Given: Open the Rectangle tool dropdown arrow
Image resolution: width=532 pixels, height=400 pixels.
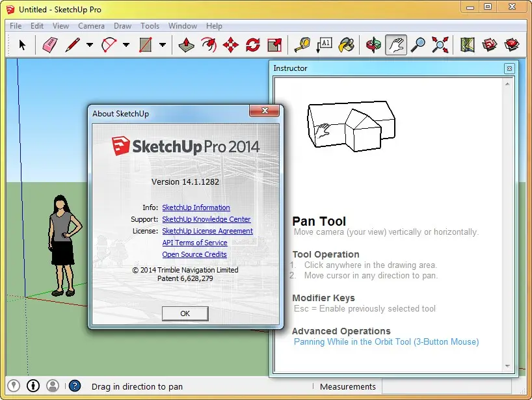Looking at the screenshot, I should pyautogui.click(x=163, y=45).
